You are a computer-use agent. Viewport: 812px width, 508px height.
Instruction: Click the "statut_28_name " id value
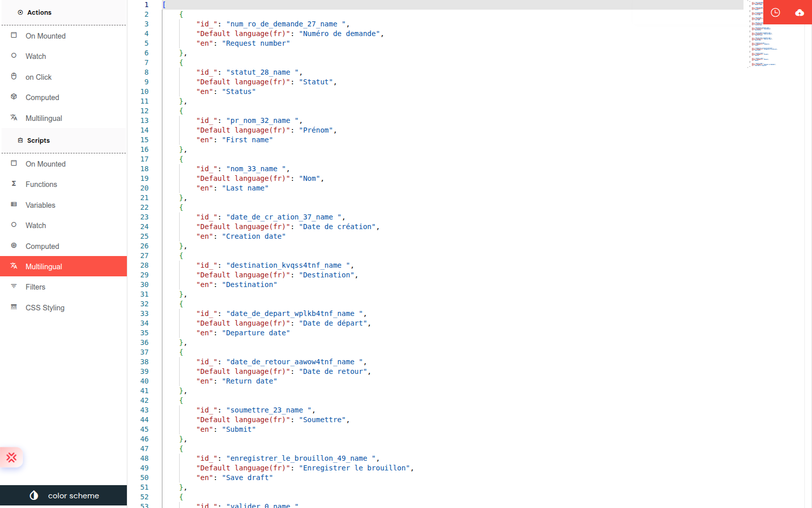pyautogui.click(x=264, y=73)
